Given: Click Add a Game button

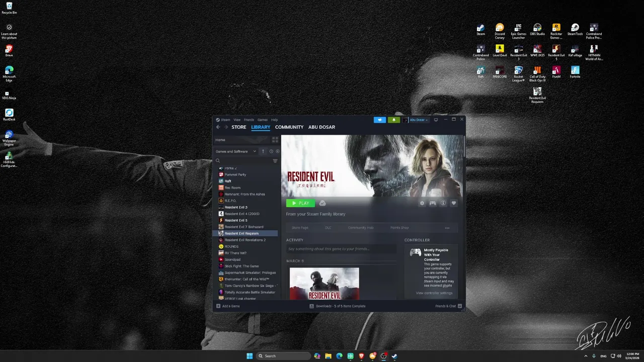Looking at the screenshot, I should pyautogui.click(x=228, y=306).
